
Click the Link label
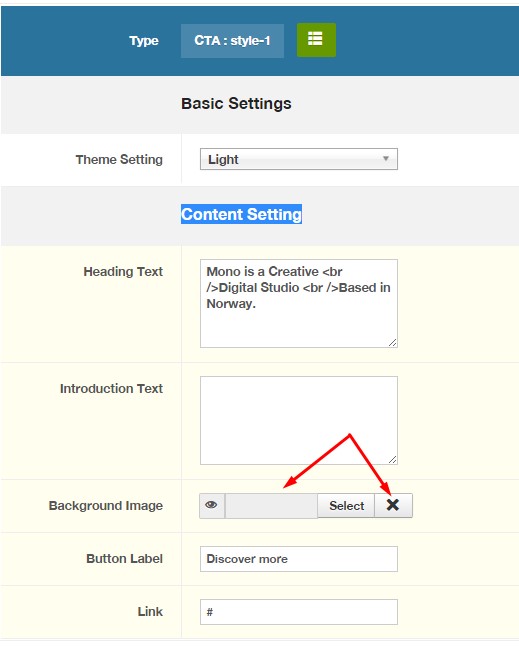[x=150, y=612]
